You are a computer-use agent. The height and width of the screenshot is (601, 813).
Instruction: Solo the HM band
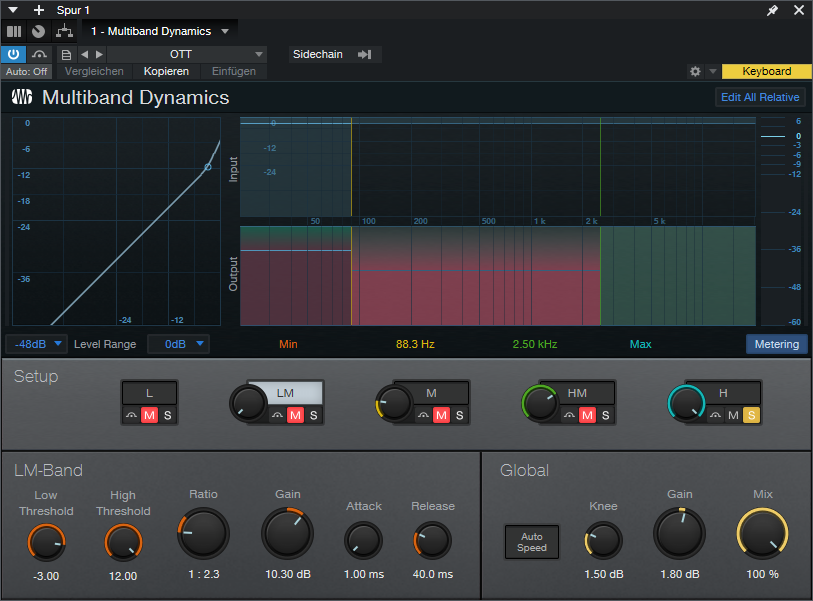(x=605, y=415)
